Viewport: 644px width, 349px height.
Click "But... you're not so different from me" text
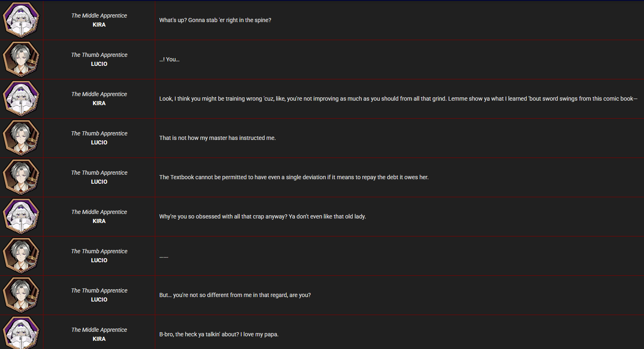pyautogui.click(x=235, y=295)
